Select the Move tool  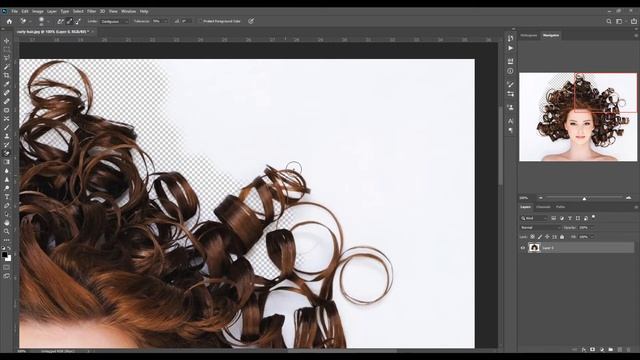7,41
